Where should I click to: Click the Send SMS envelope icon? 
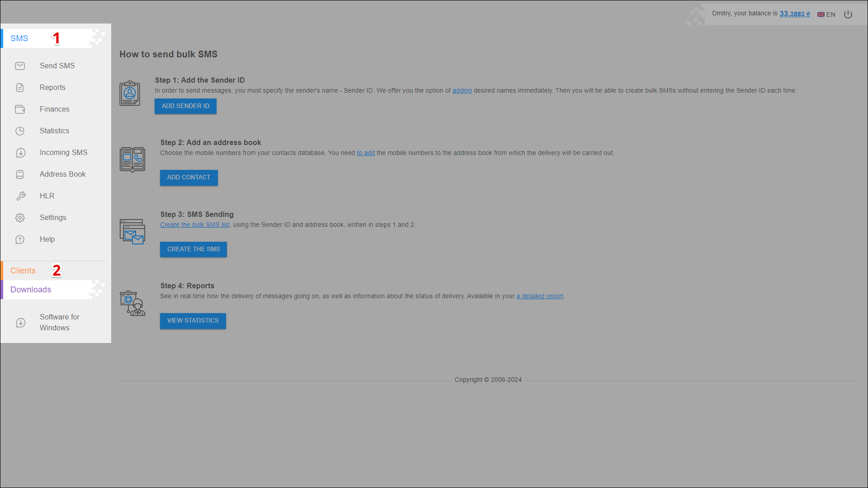[x=20, y=66]
